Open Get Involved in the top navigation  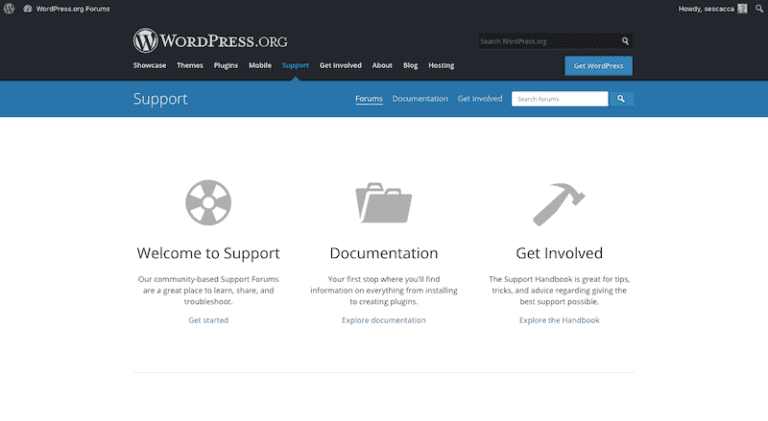[x=340, y=65]
